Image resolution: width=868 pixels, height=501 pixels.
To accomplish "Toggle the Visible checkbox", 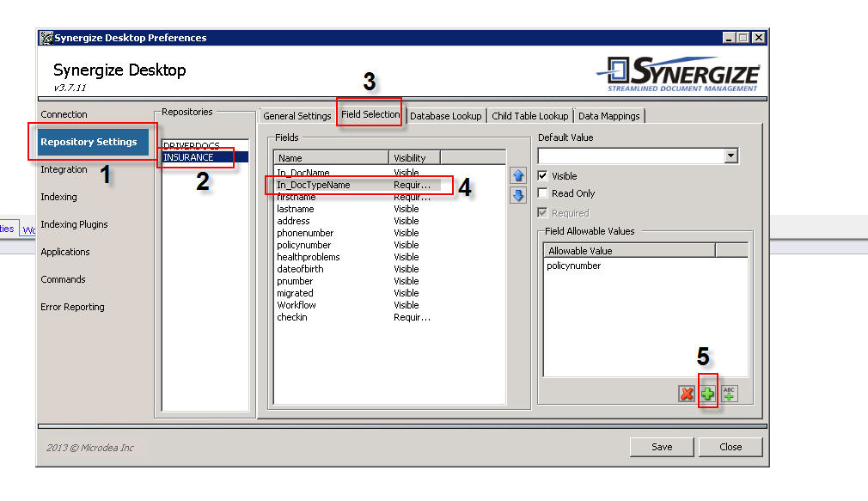I will click(x=542, y=176).
